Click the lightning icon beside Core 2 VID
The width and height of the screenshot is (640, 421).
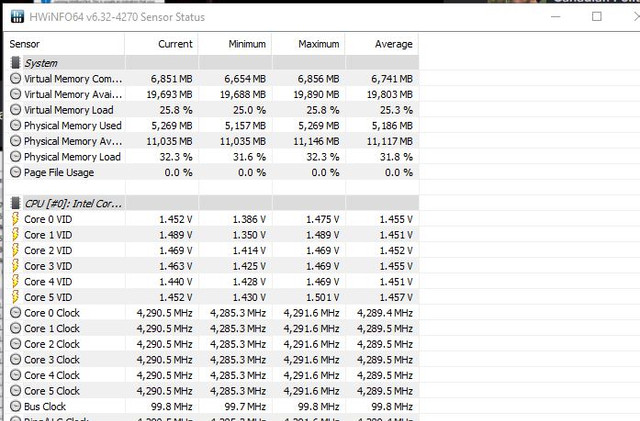coord(16,250)
